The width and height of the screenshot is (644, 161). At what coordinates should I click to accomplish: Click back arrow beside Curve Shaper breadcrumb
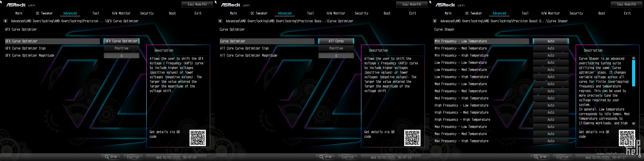coord(435,21)
